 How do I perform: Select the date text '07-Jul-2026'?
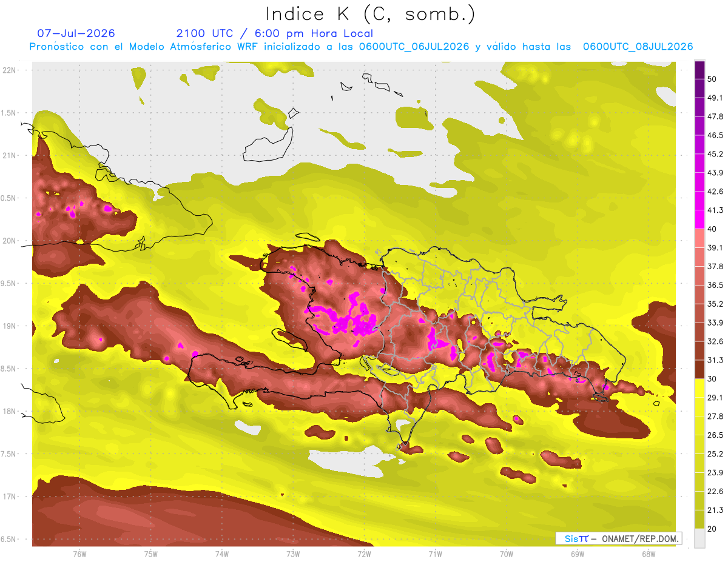click(x=76, y=33)
